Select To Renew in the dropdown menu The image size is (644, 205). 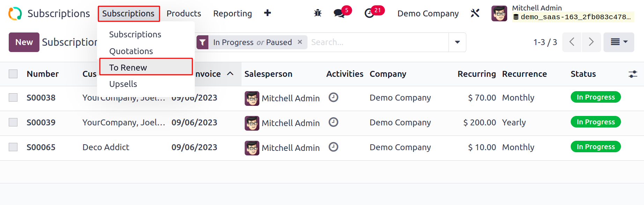click(146, 67)
